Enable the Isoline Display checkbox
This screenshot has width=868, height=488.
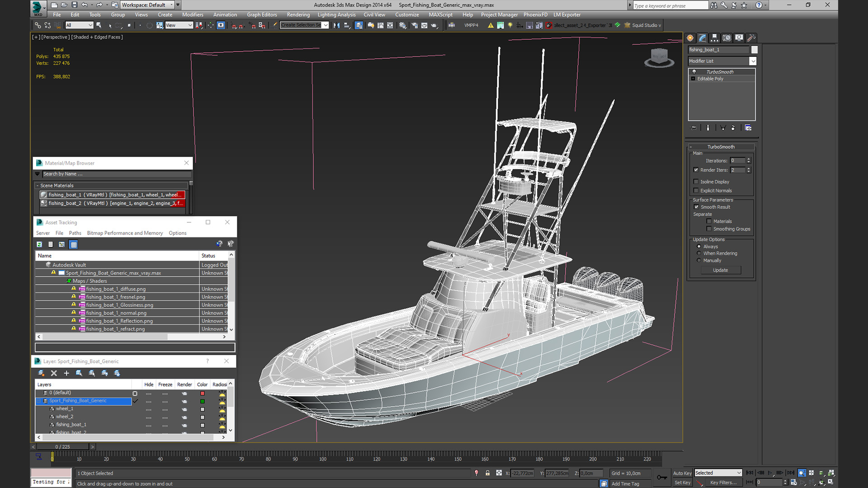click(696, 182)
